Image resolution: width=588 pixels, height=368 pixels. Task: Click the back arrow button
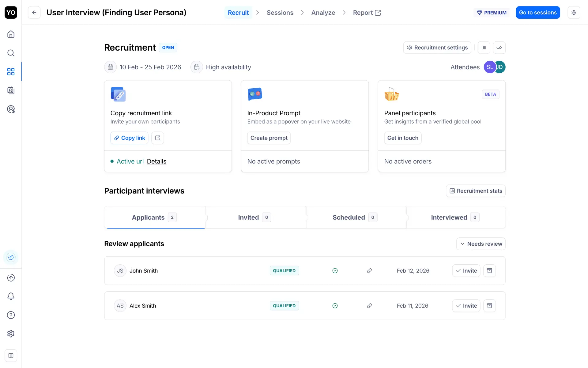point(34,13)
